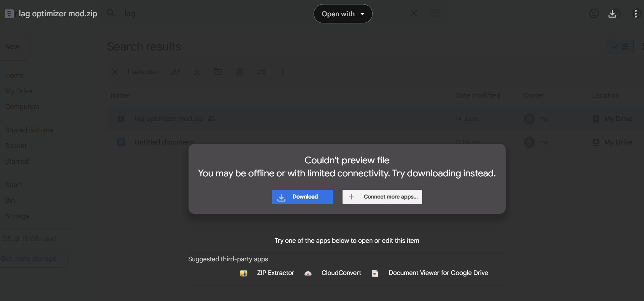Click the Google Docs icon of Untitled document
This screenshot has width=644, height=301.
point(121,142)
